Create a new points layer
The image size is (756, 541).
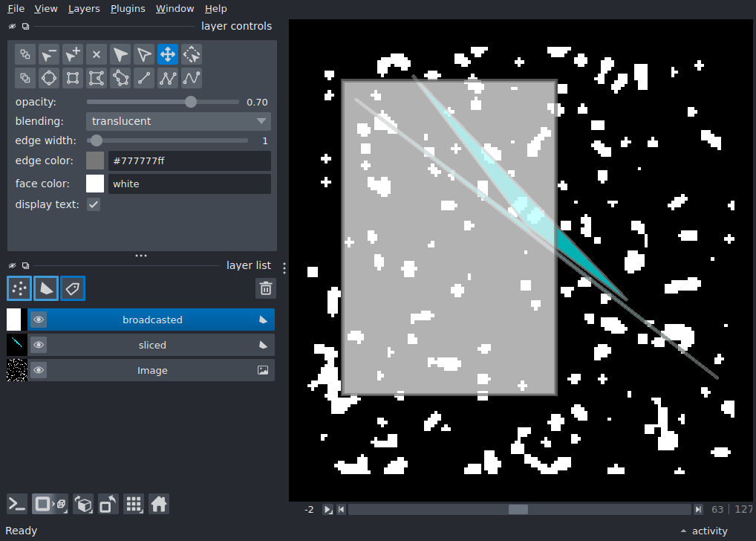click(19, 288)
